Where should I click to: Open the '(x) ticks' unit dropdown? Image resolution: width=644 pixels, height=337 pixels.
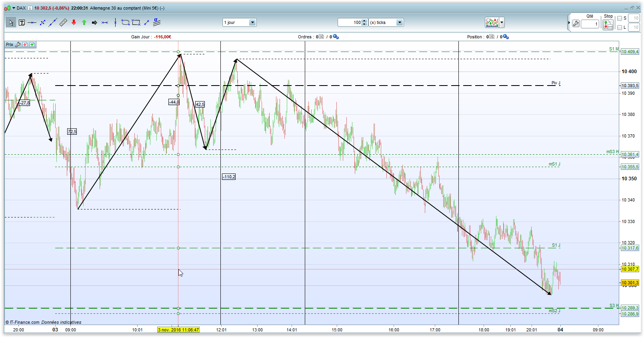pos(386,23)
